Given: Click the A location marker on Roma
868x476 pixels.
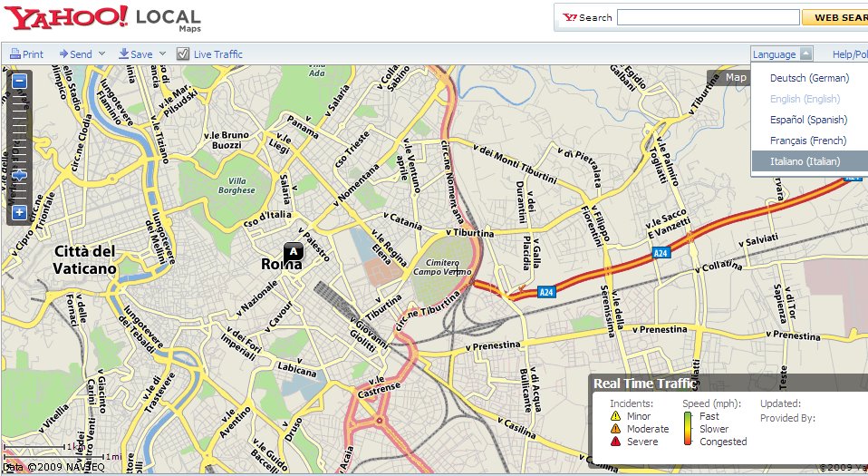Looking at the screenshot, I should (x=294, y=251).
